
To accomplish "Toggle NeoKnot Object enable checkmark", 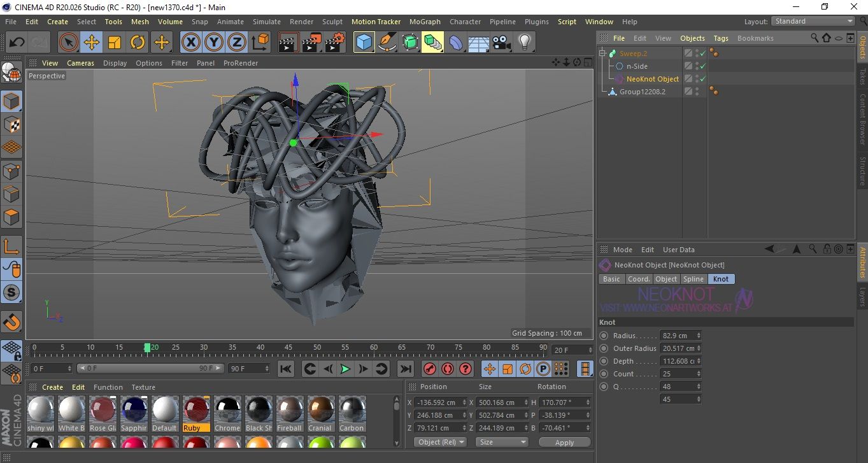I will click(x=702, y=79).
